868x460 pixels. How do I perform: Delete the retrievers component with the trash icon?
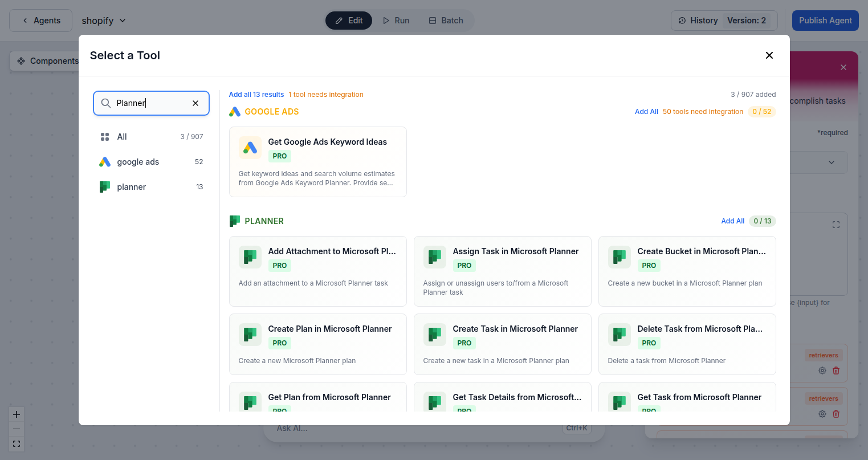click(836, 370)
